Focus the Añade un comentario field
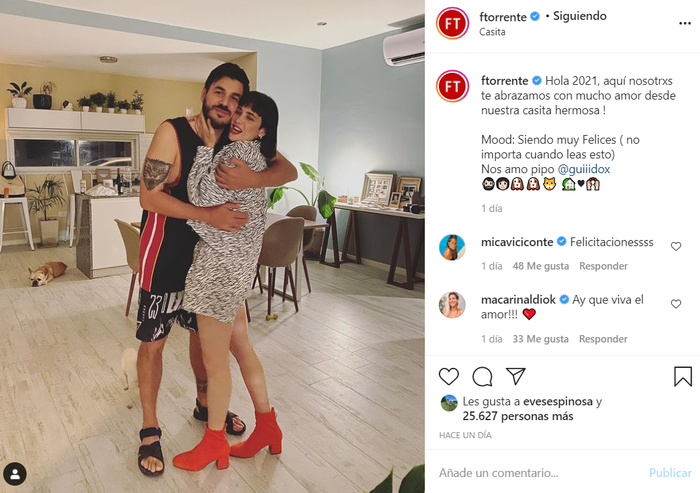This screenshot has height=493, width=700. pyautogui.click(x=540, y=472)
